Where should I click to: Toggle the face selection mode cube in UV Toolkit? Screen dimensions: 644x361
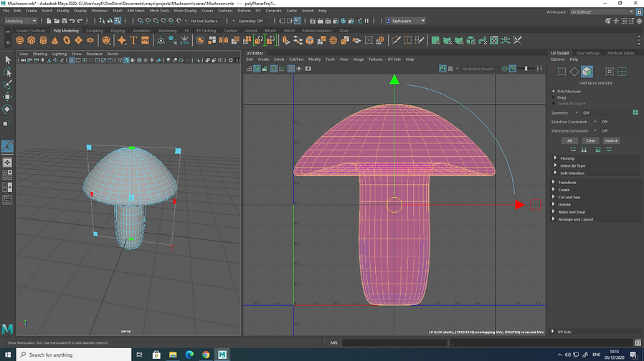click(587, 72)
